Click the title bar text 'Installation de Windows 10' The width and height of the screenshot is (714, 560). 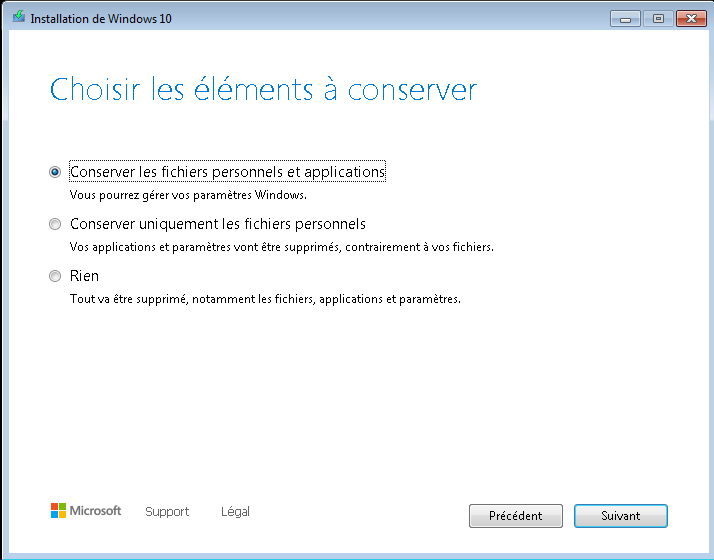click(101, 19)
